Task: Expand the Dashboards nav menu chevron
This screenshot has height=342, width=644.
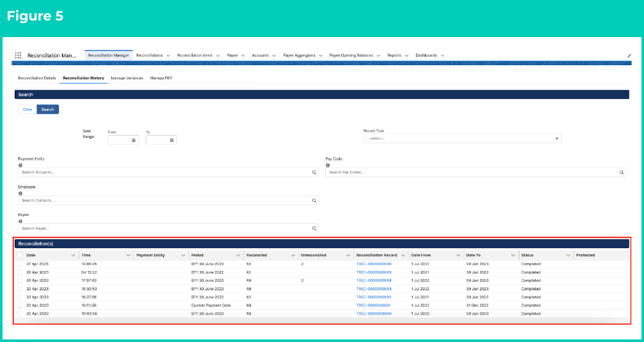Action: click(442, 56)
